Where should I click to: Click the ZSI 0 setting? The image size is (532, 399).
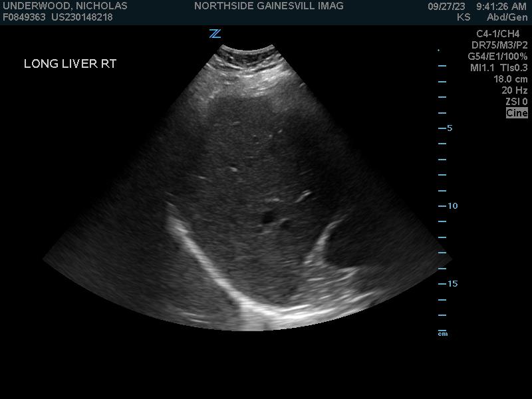(516, 102)
